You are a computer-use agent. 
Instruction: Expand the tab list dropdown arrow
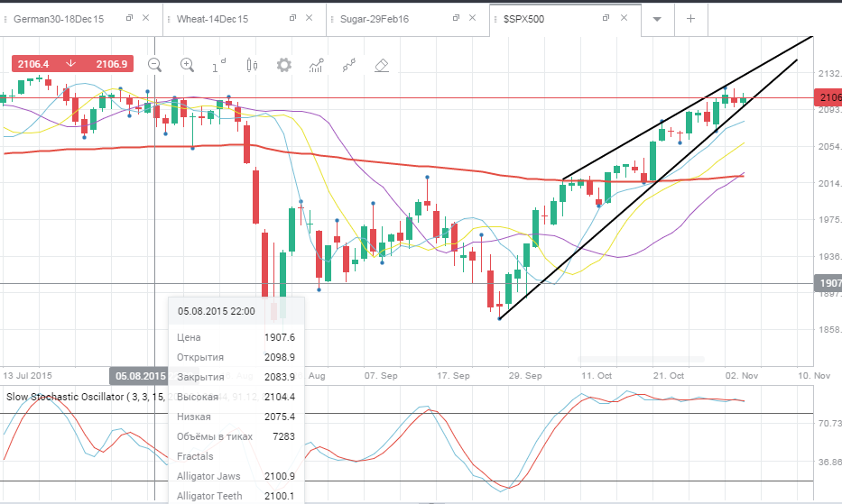click(x=657, y=19)
